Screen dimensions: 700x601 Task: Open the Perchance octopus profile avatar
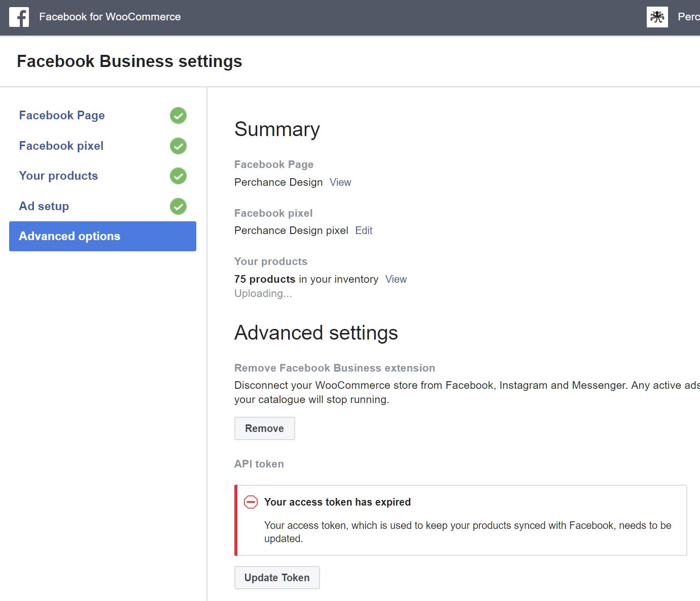[657, 17]
